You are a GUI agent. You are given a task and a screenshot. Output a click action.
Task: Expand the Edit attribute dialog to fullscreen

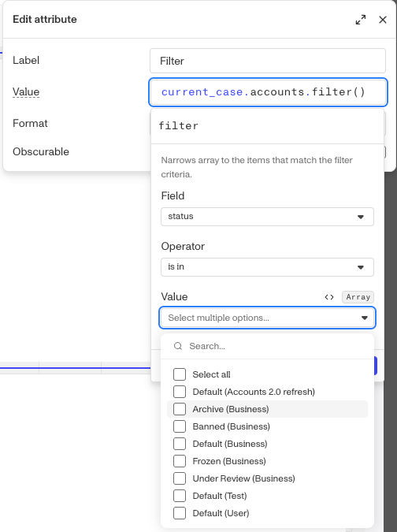361,20
